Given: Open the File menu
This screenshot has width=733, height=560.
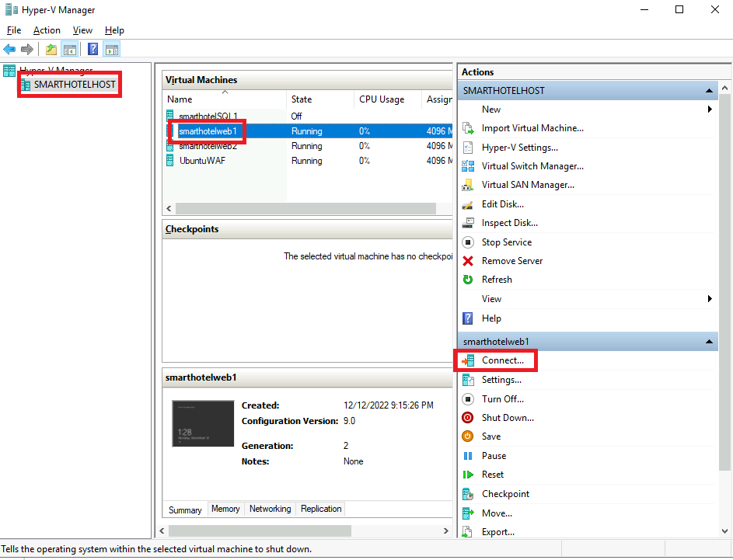Looking at the screenshot, I should (13, 30).
